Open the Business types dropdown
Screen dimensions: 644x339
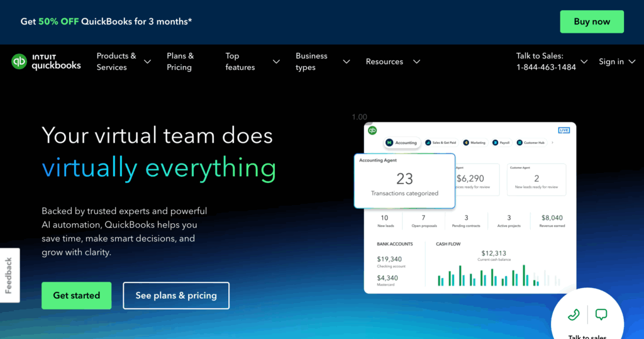(323, 62)
